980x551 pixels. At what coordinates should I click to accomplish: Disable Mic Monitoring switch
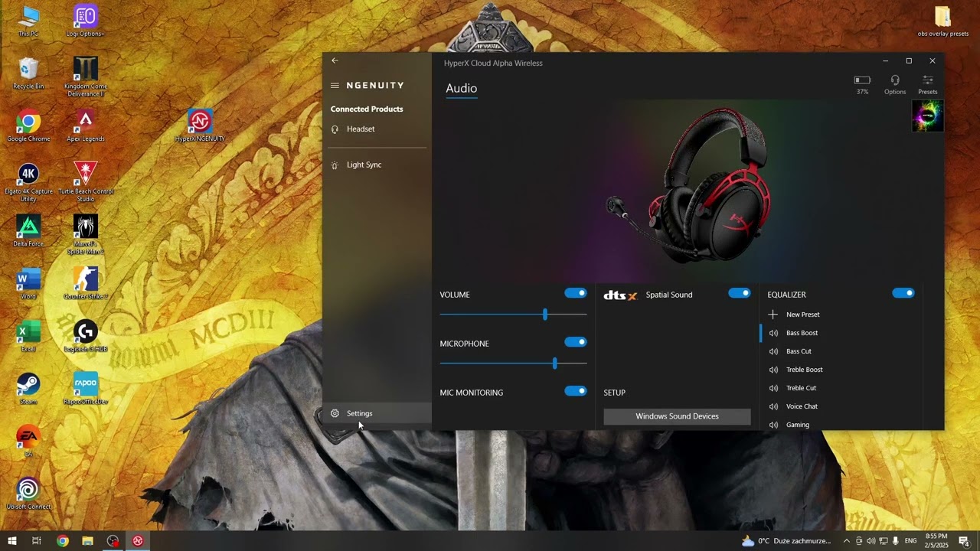point(576,391)
